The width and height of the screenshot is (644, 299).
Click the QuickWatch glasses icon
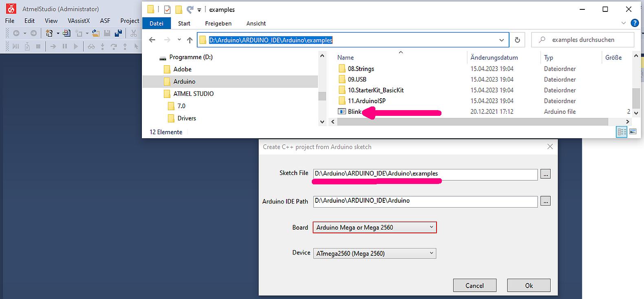tap(91, 47)
